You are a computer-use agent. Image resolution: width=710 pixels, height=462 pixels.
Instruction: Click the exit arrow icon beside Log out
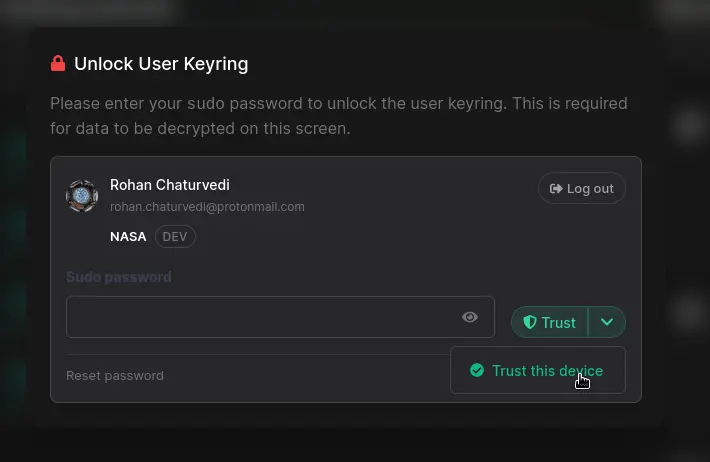coord(556,188)
